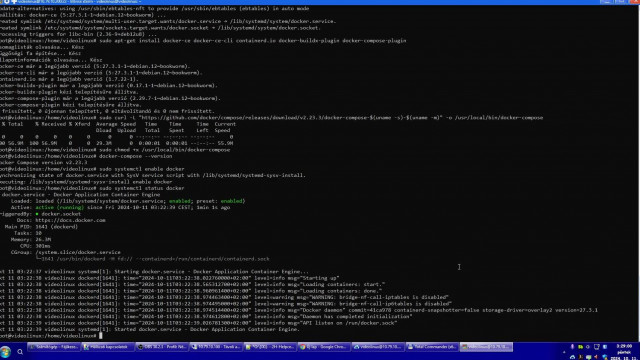640x360 pixels.
Task: Click 'sudo systemctl enable docker' command line
Action: [141, 169]
